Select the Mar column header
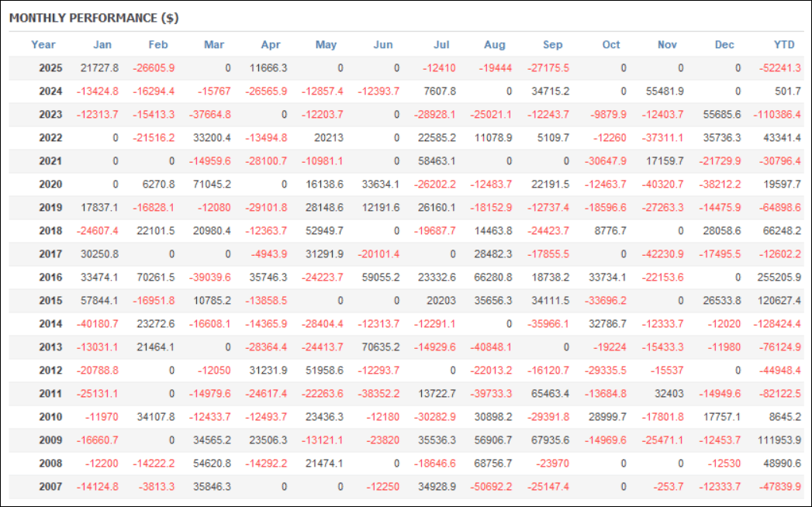 214,44
